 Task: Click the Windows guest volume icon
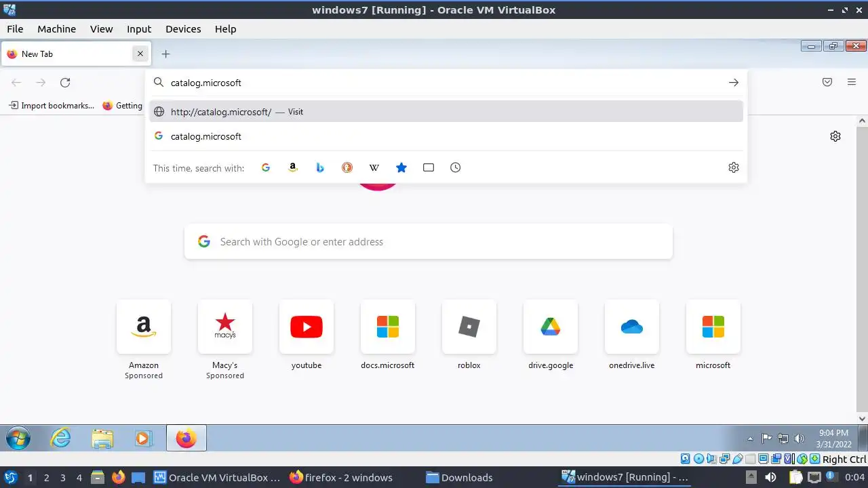coord(799,439)
